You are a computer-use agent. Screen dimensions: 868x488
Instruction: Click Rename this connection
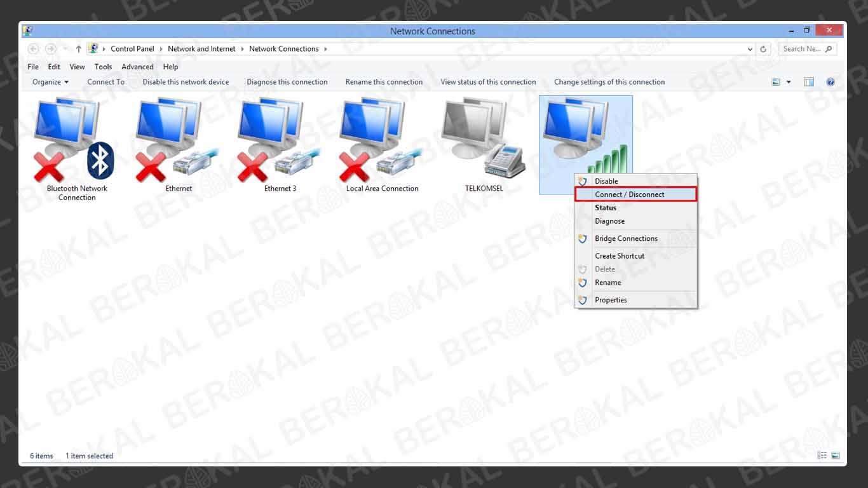[384, 82]
